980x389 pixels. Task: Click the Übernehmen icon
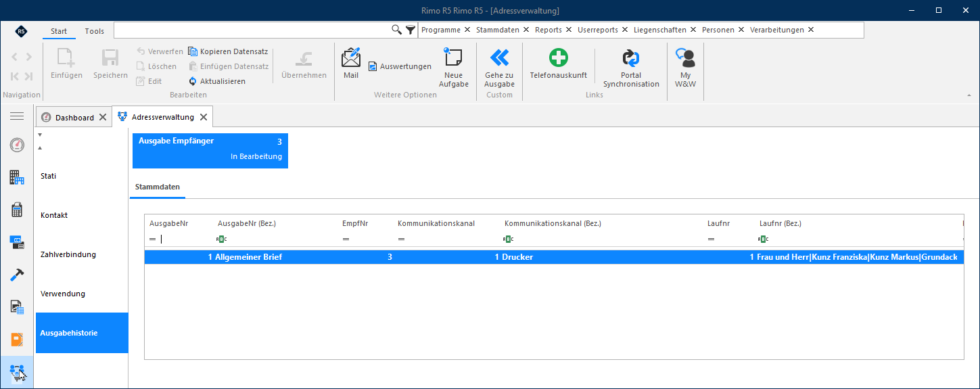point(304,58)
